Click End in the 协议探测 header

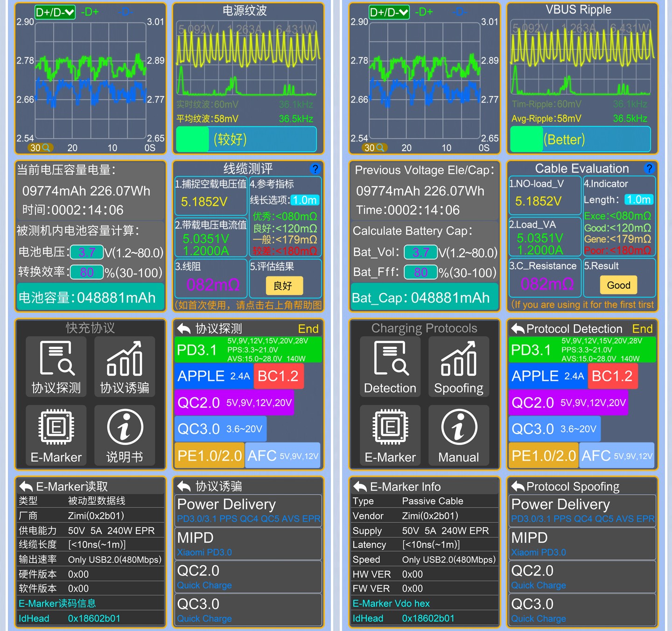point(308,329)
